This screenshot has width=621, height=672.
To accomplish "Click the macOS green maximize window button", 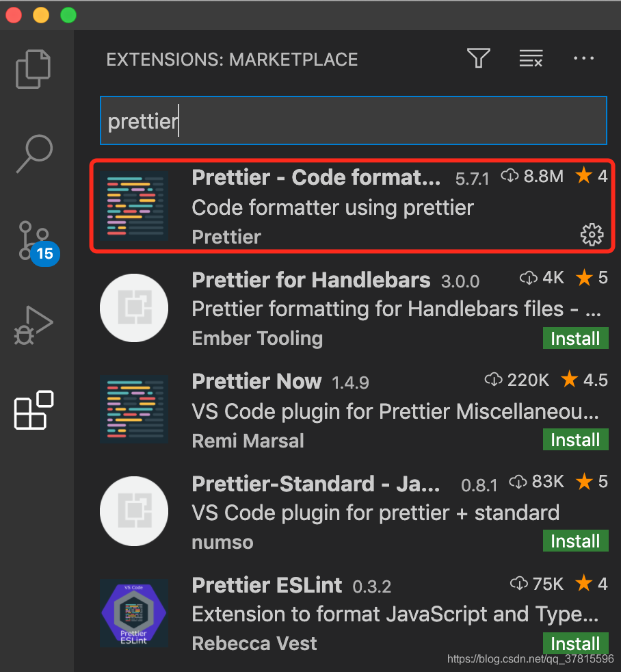I will point(68,14).
